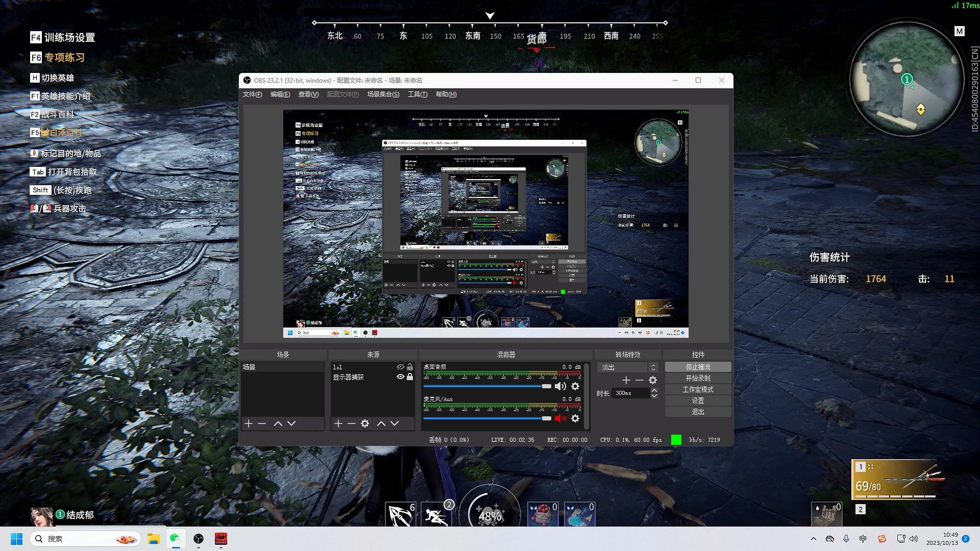The width and height of the screenshot is (980, 551).
Task: Show the lol source via eye icon
Action: [401, 367]
